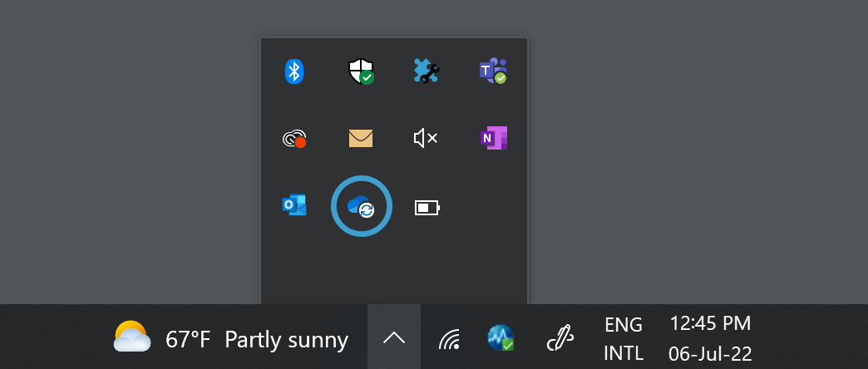Open OneNote from the system tray
The image size is (868, 369).
point(493,138)
